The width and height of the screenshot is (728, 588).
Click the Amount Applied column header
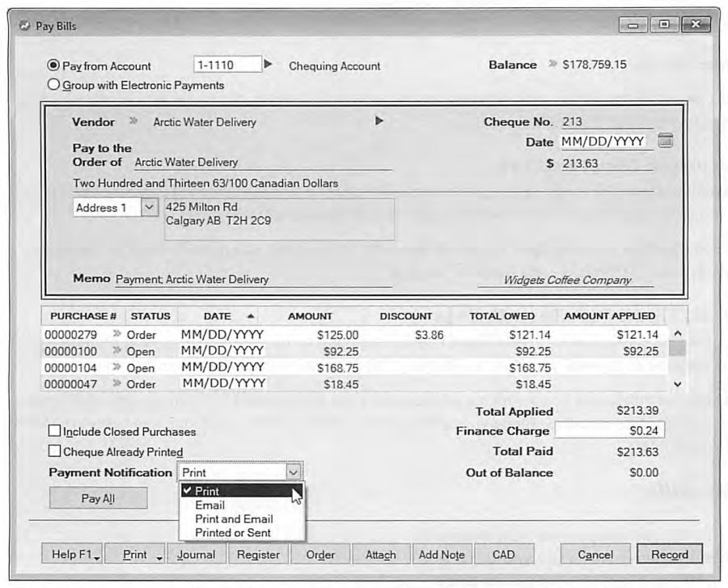tap(610, 316)
